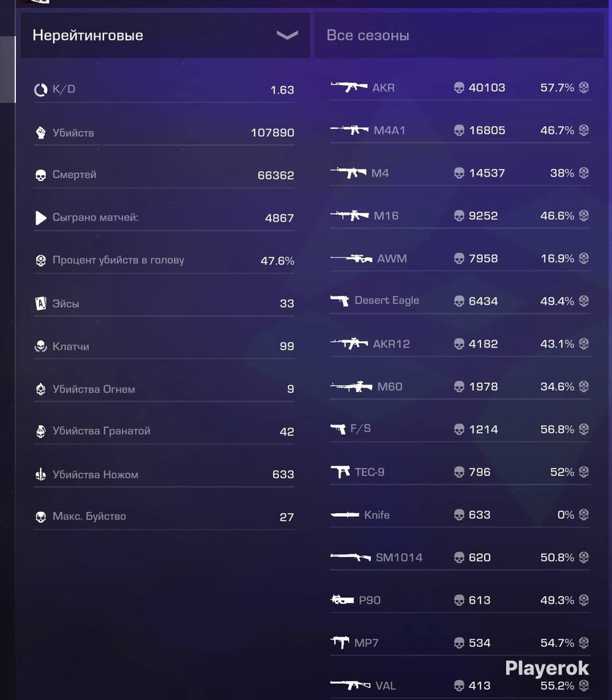Click the Эйсы ace card icon
Viewport: 612px width, 700px height.
(x=40, y=304)
